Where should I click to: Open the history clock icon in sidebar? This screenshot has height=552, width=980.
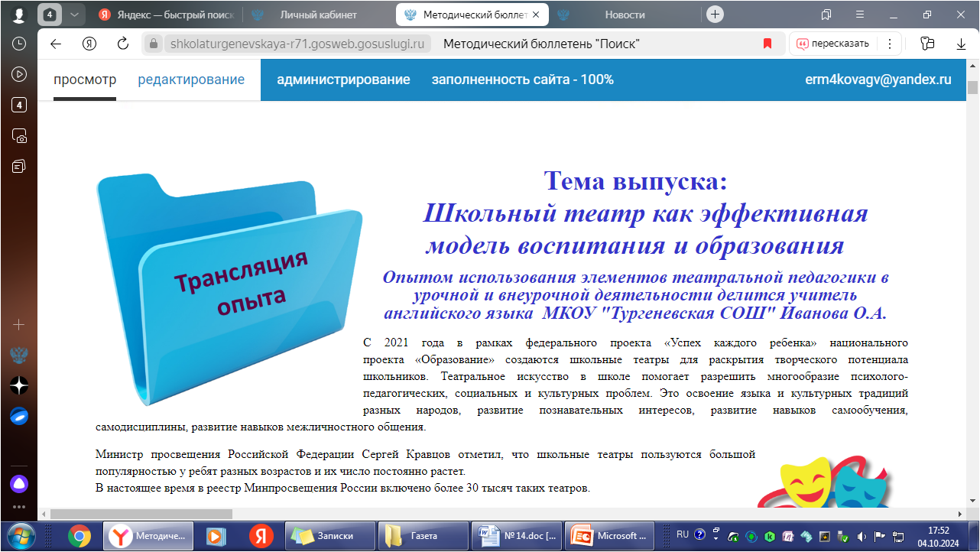pos(19,44)
